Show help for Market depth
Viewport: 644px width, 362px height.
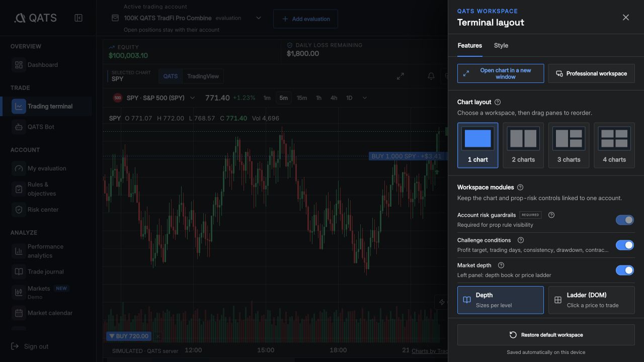(x=501, y=265)
